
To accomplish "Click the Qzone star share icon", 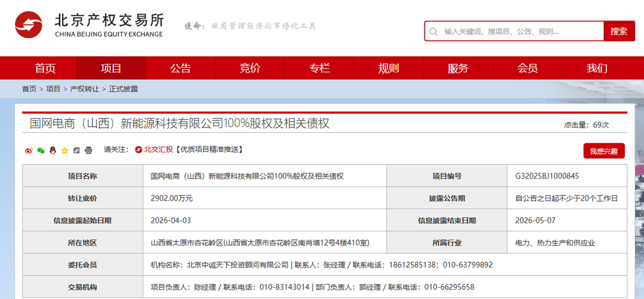I will (64, 150).
